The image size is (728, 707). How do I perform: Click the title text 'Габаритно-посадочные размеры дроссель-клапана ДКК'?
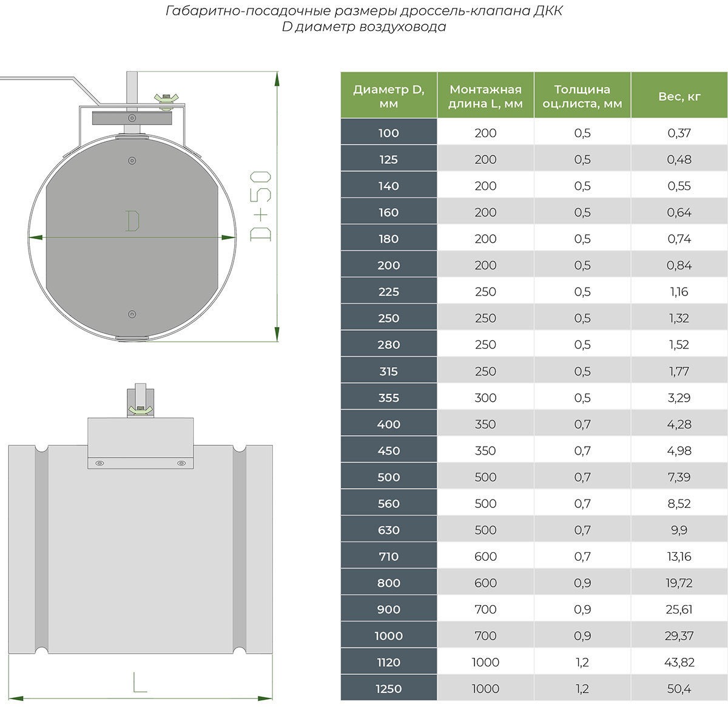point(364,11)
